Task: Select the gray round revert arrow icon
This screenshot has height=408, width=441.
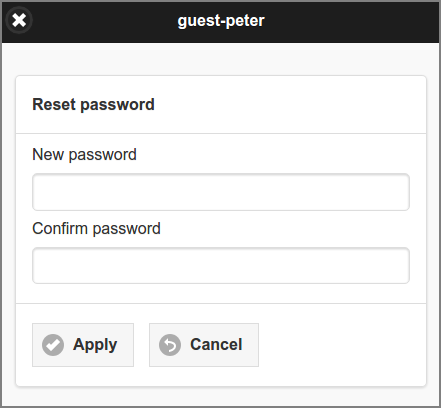Action: [x=170, y=345]
